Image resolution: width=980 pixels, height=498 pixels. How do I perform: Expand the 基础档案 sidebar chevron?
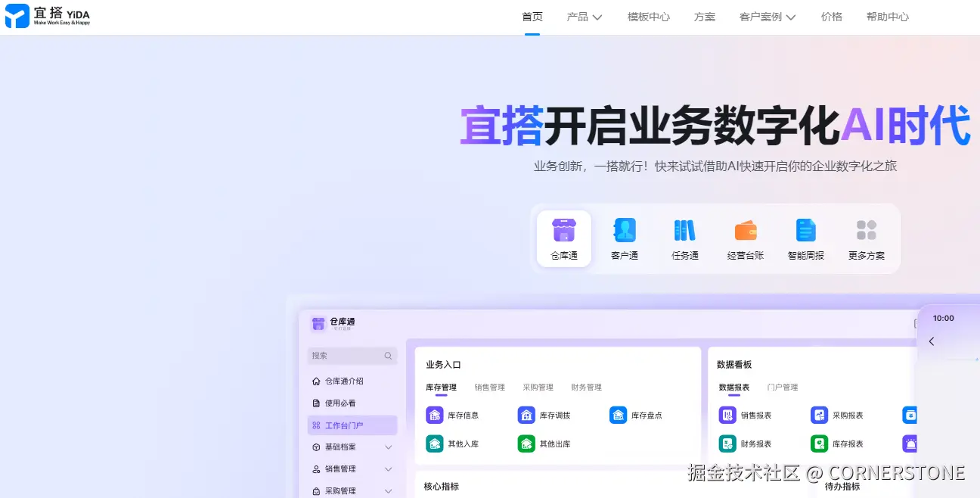coord(389,447)
